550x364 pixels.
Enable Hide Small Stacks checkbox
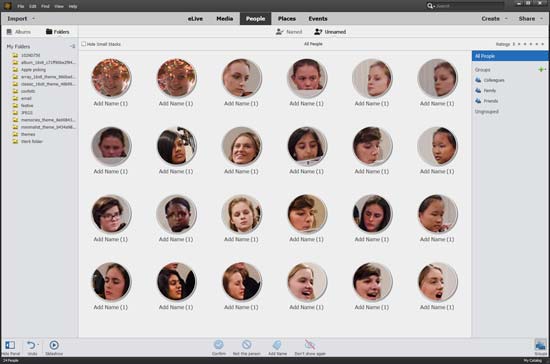pyautogui.click(x=83, y=44)
